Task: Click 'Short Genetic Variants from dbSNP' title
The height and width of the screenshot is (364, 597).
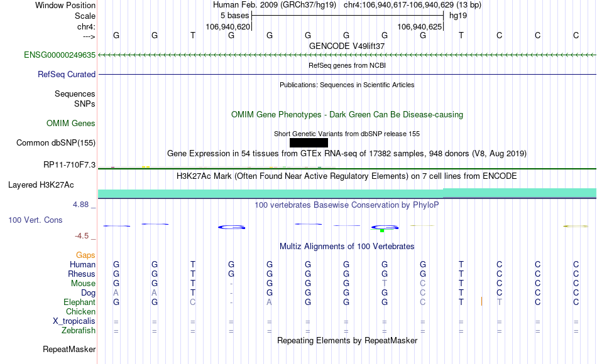Action: (347, 134)
